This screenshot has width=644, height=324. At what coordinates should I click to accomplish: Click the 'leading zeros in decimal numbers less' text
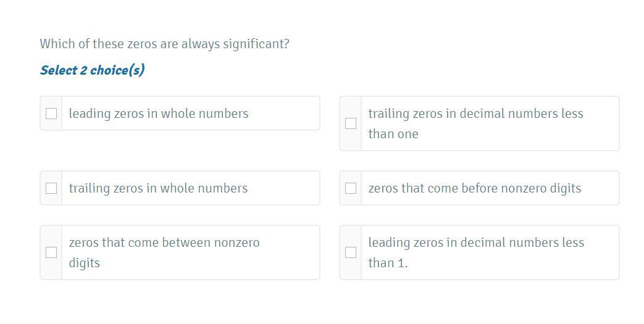click(476, 243)
